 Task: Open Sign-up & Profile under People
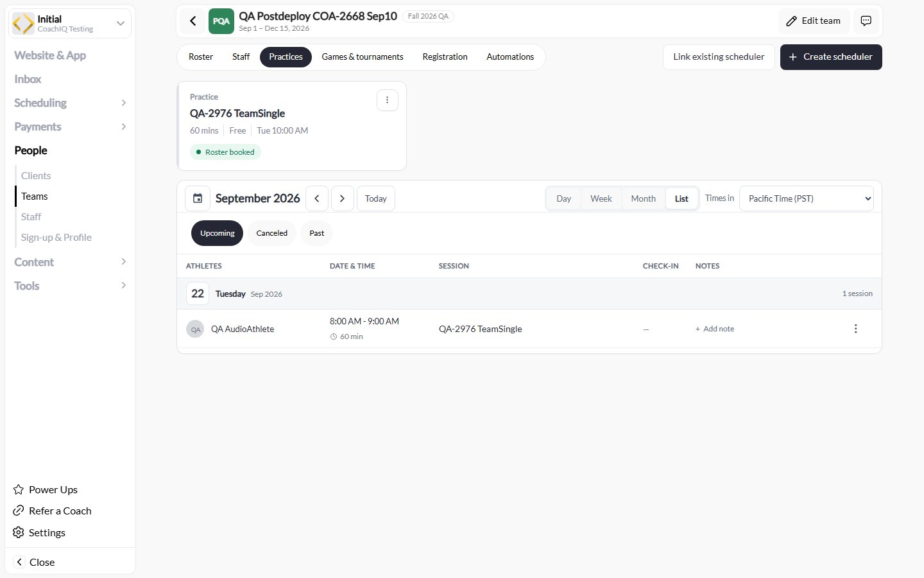pos(56,238)
